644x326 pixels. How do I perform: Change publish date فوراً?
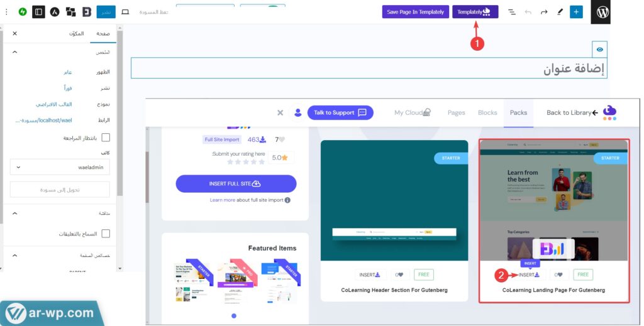[x=68, y=88]
